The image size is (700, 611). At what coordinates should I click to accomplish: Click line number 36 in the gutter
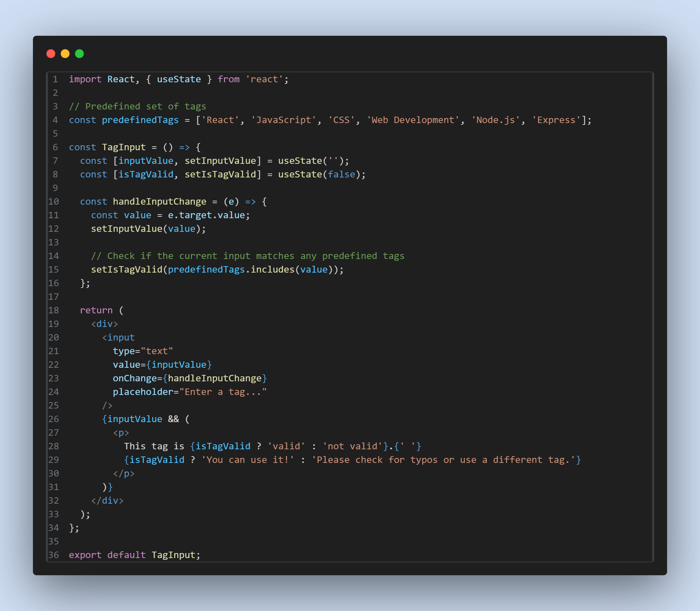54,555
